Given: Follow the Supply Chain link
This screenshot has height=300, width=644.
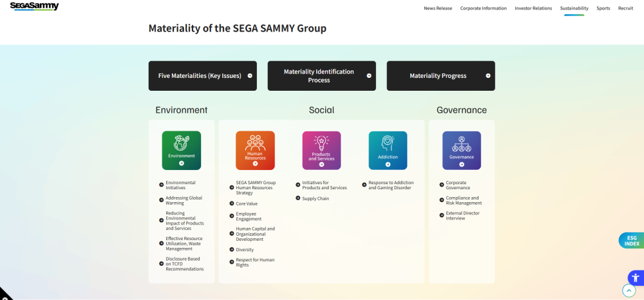Looking at the screenshot, I should point(316,198).
